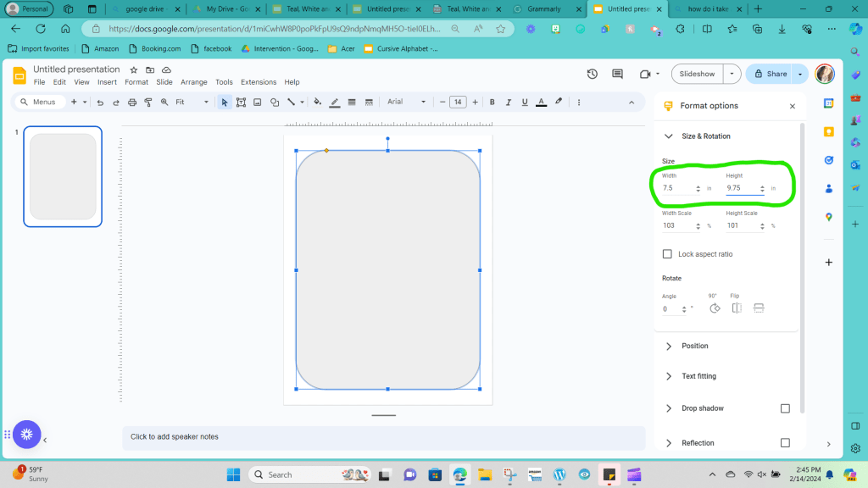Viewport: 868px width, 488px height.
Task: Click the Print icon in toolbar
Action: point(131,102)
